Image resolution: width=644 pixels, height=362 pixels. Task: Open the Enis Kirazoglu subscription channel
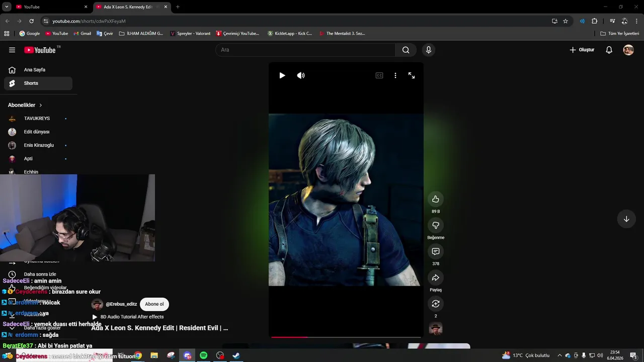point(38,145)
